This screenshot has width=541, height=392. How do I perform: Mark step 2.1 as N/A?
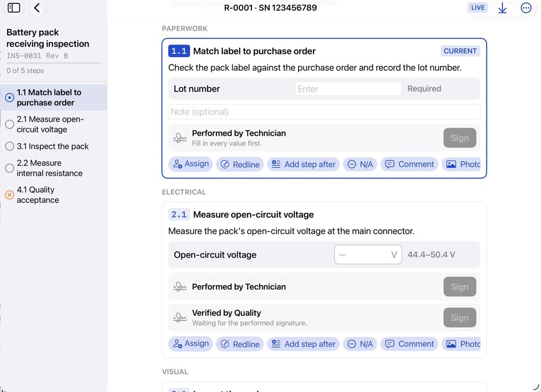coord(360,344)
